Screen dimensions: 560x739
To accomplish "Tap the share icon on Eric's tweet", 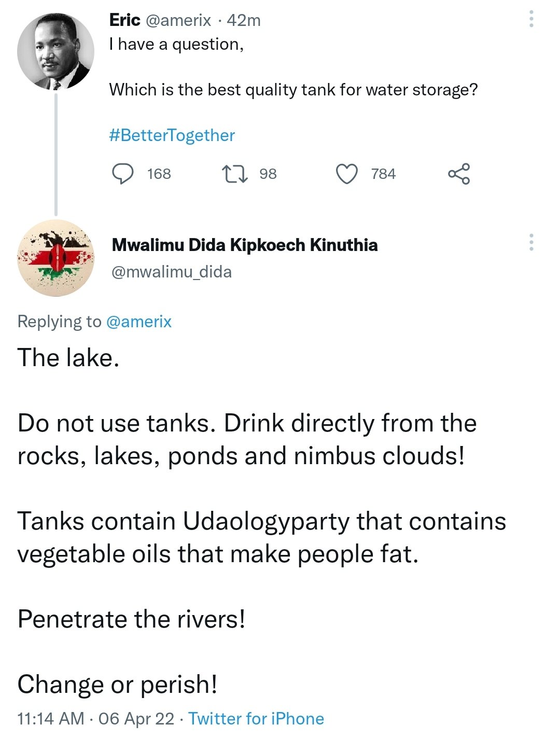I will [x=459, y=174].
